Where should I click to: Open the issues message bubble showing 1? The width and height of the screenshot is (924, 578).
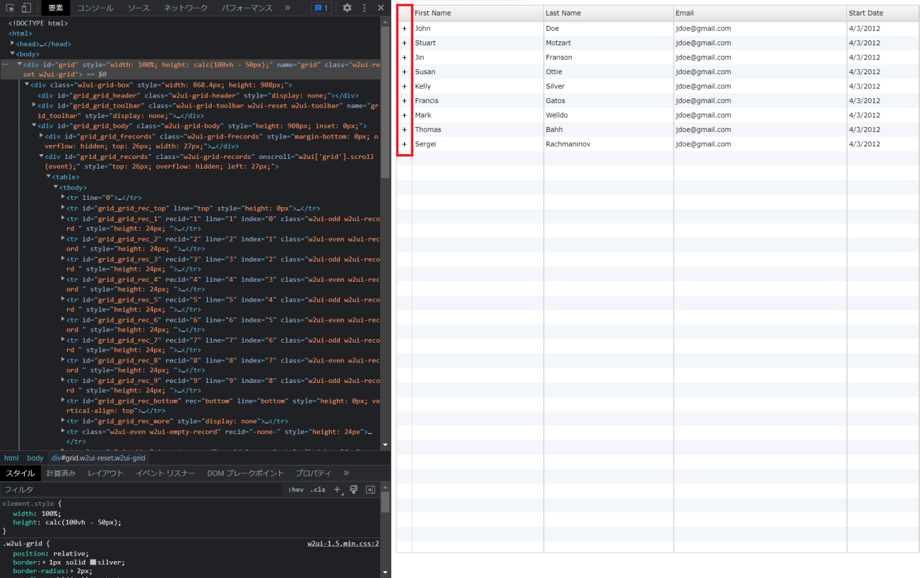(321, 8)
